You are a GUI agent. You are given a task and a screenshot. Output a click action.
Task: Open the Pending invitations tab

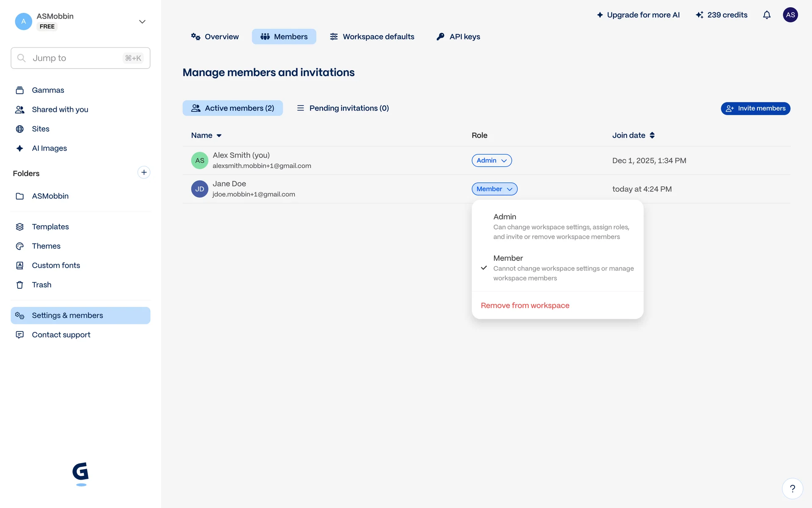[343, 108]
